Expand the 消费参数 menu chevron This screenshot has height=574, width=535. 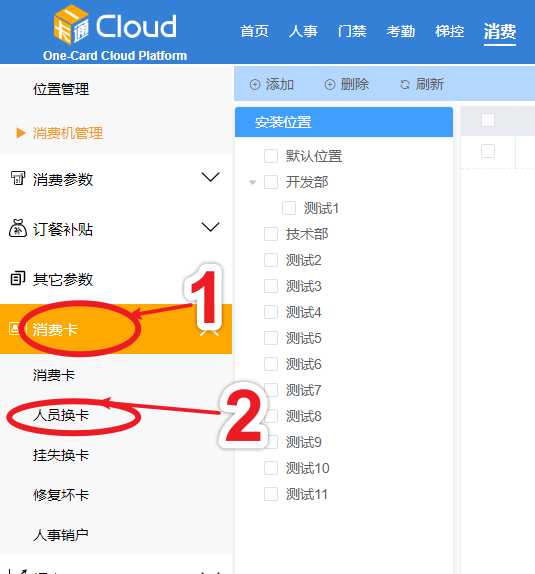211,177
